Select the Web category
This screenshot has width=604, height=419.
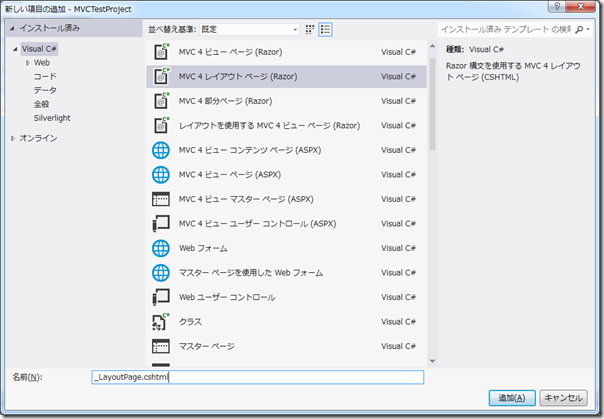(x=42, y=63)
